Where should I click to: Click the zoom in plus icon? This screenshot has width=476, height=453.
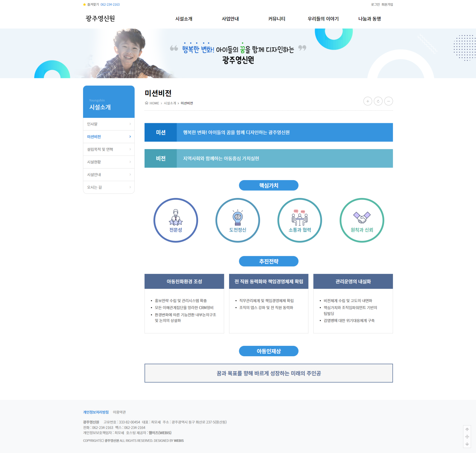click(367, 101)
